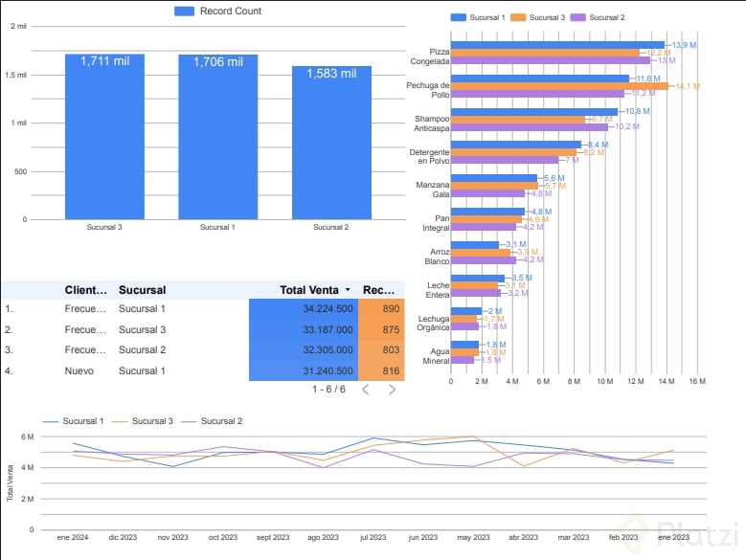Select the Sucursal 1 bar labeled 1,706 mil
746x560 pixels.
(x=218, y=138)
